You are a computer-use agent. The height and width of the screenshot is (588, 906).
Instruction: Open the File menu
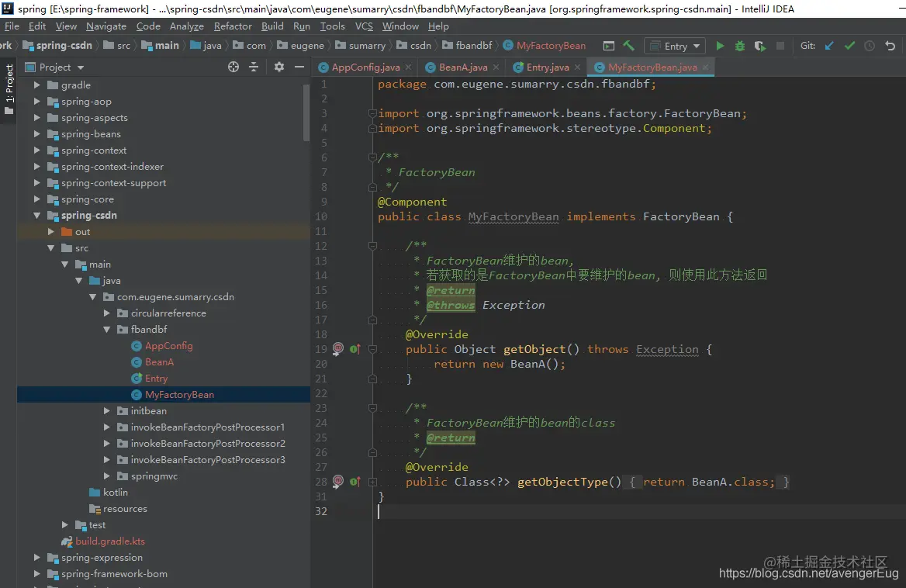(12, 26)
